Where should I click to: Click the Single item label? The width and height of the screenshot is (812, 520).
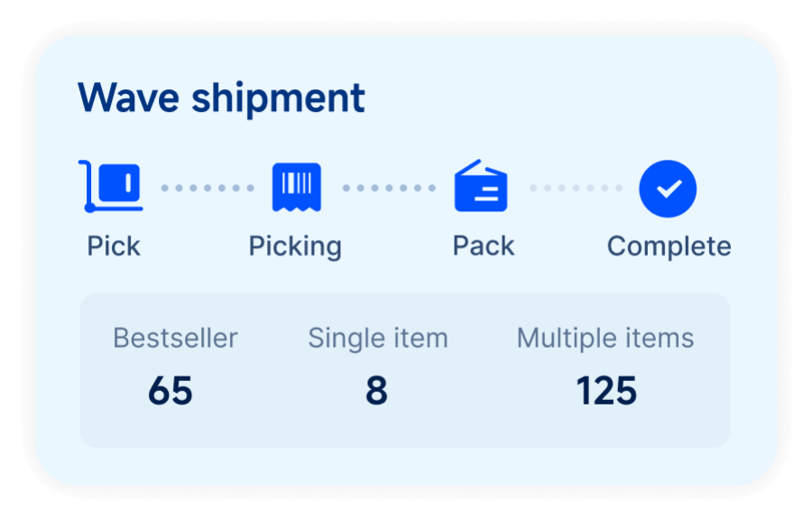[x=378, y=339]
